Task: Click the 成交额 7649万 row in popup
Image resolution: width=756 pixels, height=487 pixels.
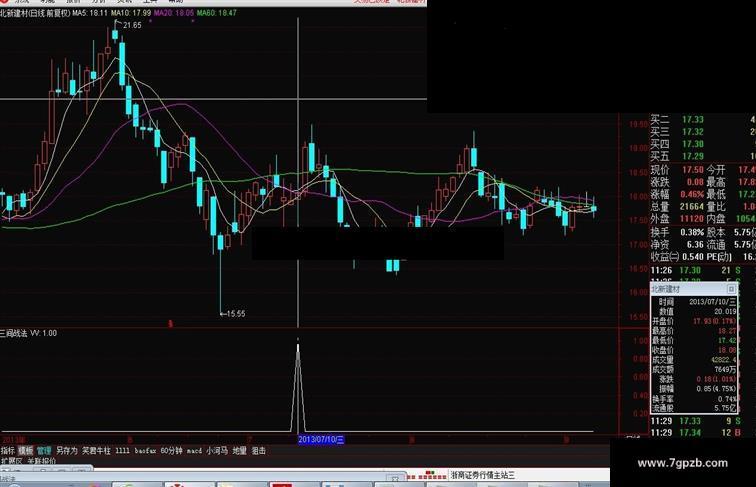Action: (694, 369)
